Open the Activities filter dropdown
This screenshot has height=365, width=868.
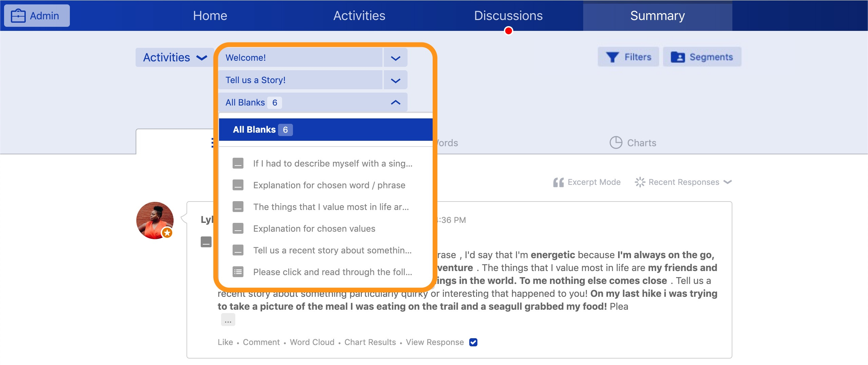[174, 57]
